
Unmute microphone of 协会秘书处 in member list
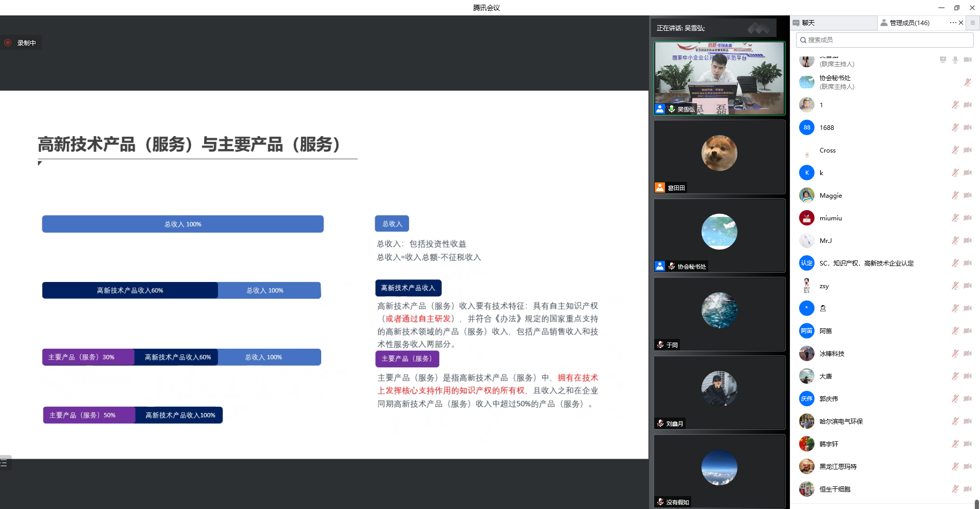(x=967, y=82)
